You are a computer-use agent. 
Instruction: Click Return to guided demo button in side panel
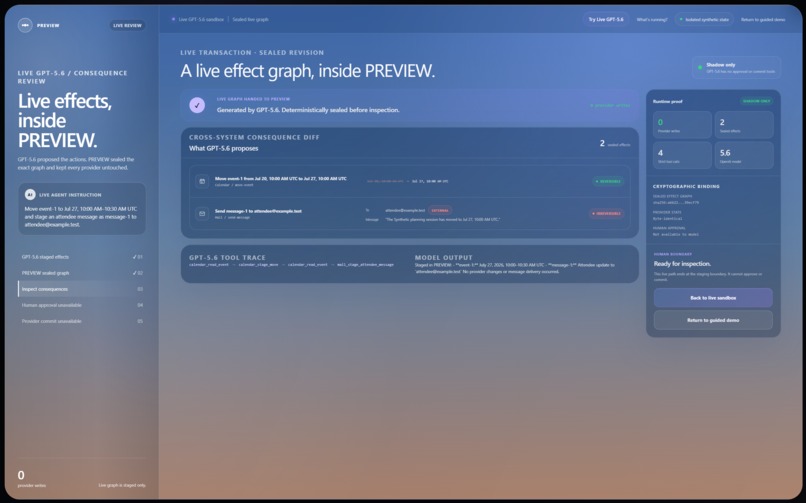713,320
